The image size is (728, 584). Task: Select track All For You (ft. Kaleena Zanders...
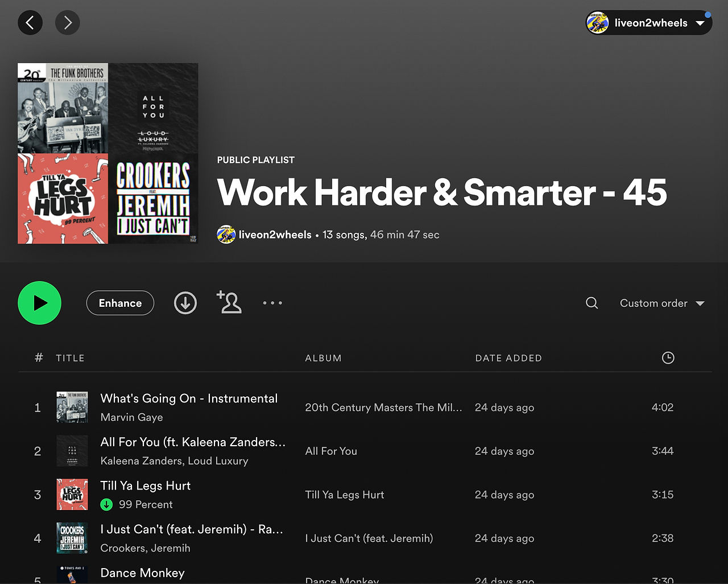(193, 442)
